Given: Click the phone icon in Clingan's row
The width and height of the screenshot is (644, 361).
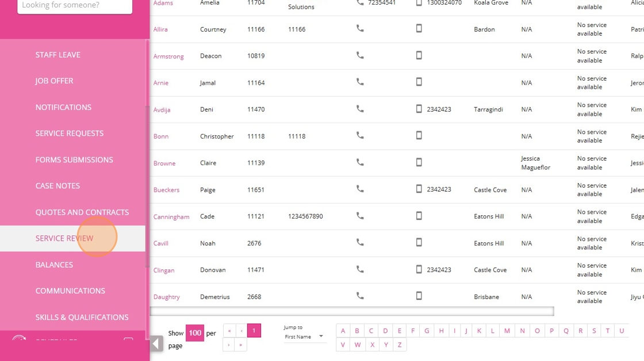Looking at the screenshot, I should click(x=360, y=269).
